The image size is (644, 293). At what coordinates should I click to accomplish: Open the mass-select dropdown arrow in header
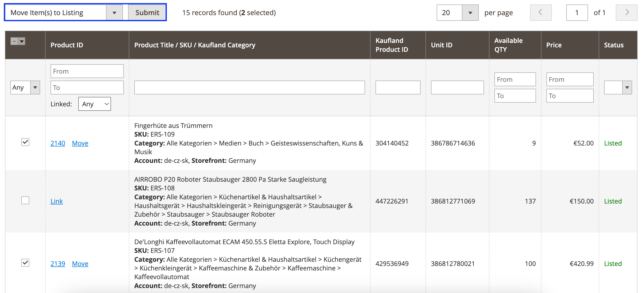pos(22,41)
